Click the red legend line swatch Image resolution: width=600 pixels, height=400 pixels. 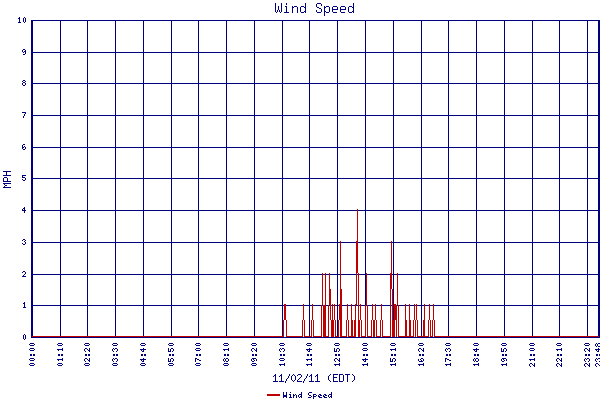click(x=273, y=395)
